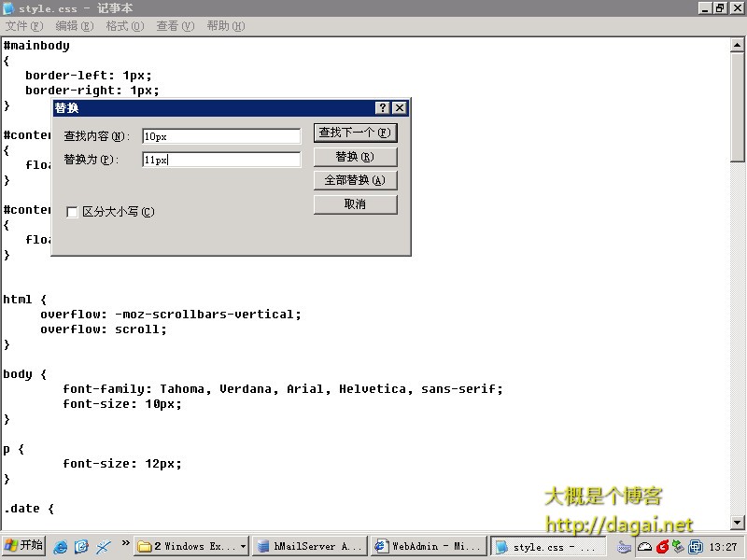
Task: Click the vertical scrollbar thumb
Action: pyautogui.click(x=737, y=107)
